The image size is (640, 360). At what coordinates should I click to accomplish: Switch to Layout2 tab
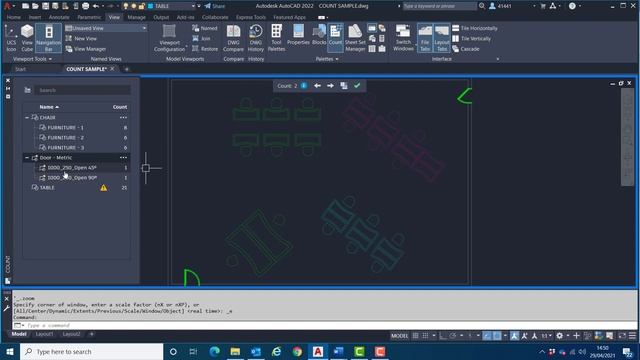point(71,334)
